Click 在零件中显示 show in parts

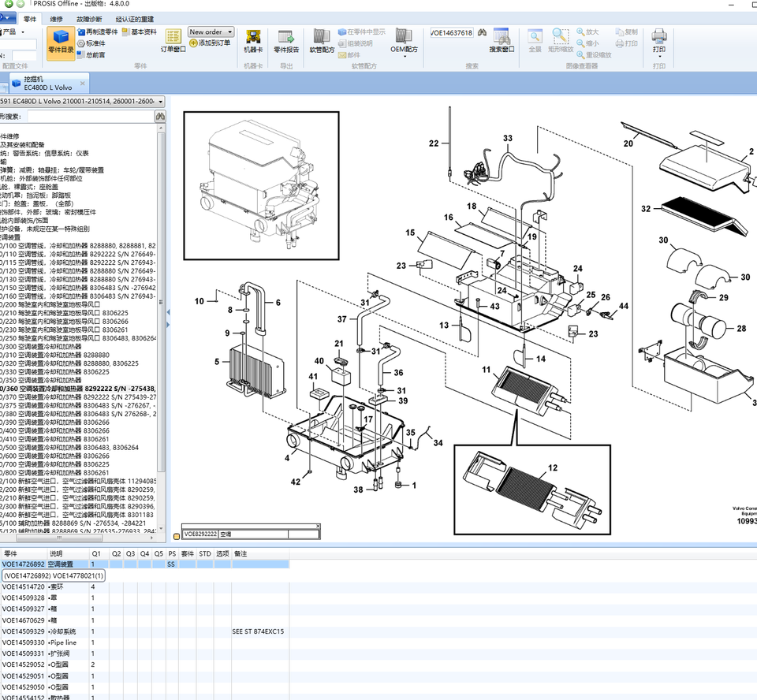point(362,32)
